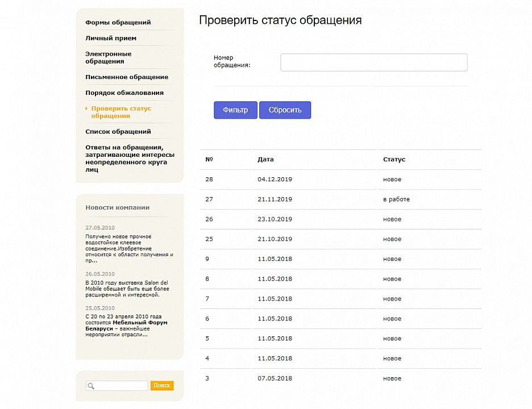532x409 pixels.
Task: Go to Личный прием section
Action: 111,38
